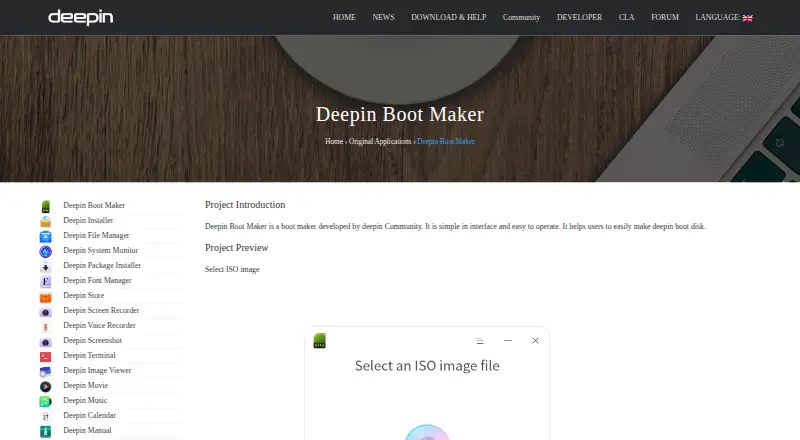Open the Deepin Installer sidebar link
The image size is (800, 440).
point(88,220)
